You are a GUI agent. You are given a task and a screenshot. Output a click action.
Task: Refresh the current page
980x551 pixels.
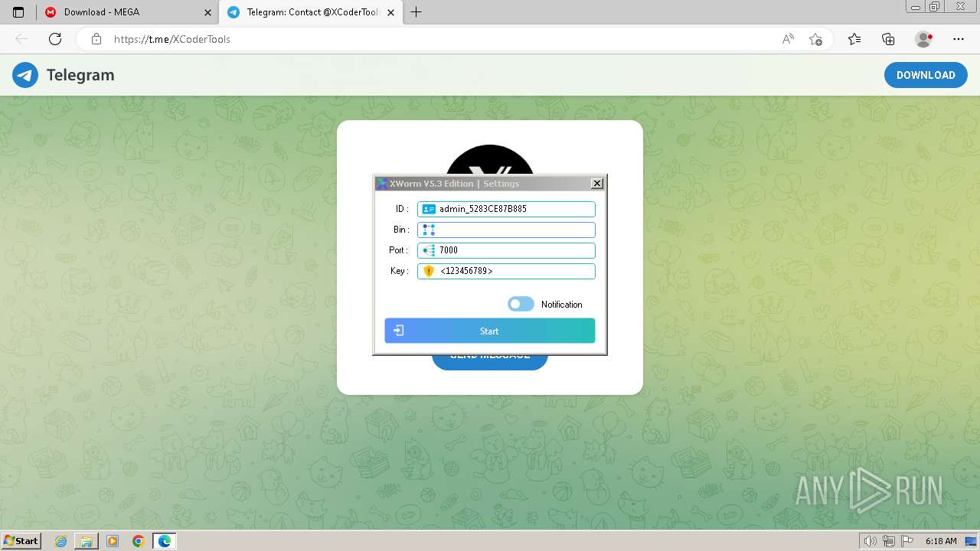tap(54, 39)
